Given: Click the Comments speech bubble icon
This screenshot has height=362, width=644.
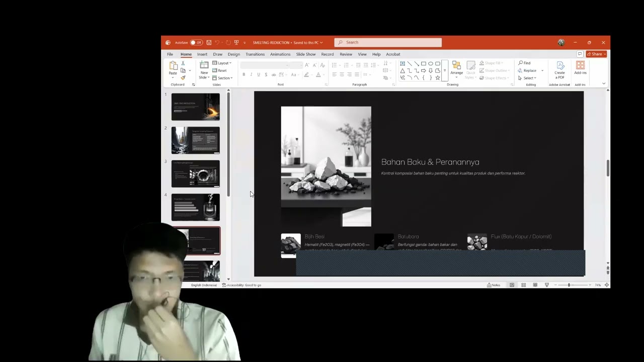Looking at the screenshot, I should click(580, 54).
